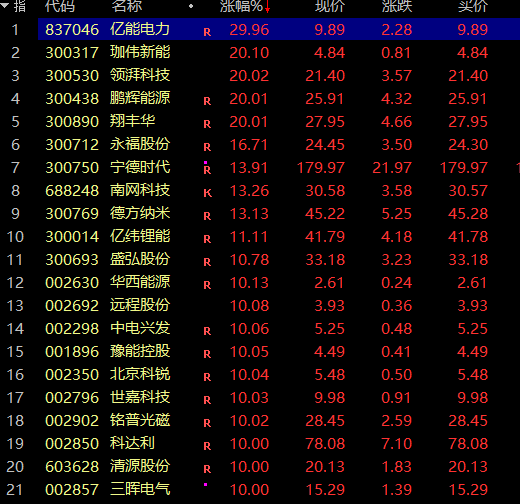Click the R marker beside 德方纳米
Viewport: 520px width, 504px height.
[207, 216]
